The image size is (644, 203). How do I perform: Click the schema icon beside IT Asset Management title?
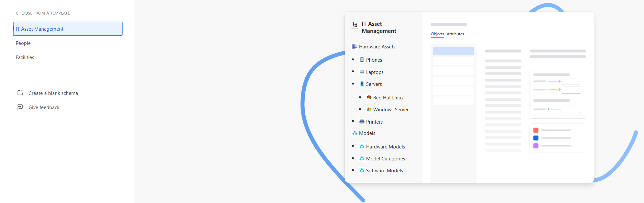(355, 25)
